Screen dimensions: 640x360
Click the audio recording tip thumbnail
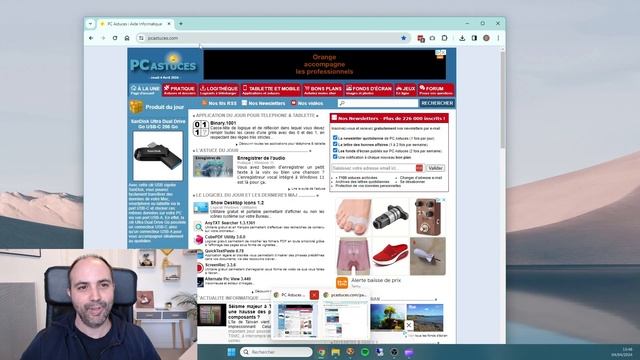213,166
